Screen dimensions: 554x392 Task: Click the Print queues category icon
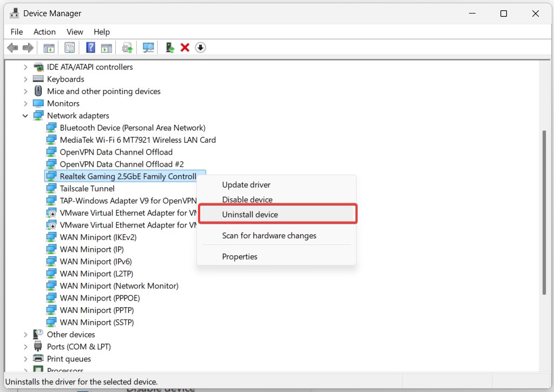[x=38, y=358]
